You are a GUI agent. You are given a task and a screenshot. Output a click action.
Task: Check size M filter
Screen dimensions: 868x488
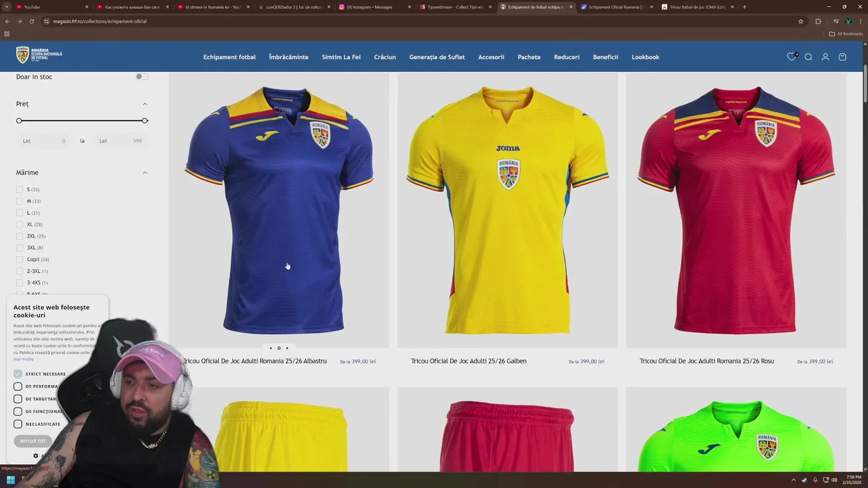pyautogui.click(x=20, y=201)
